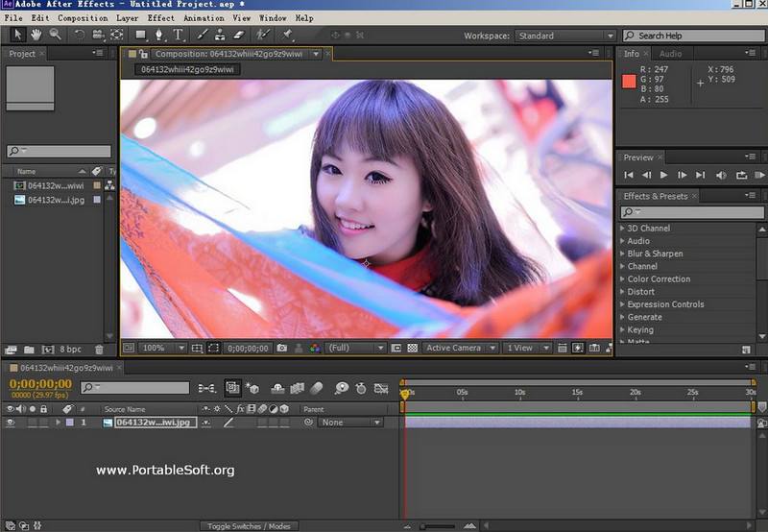Pick the Brush tool in toolbar
Viewport: 768px width, 532px height.
click(204, 35)
